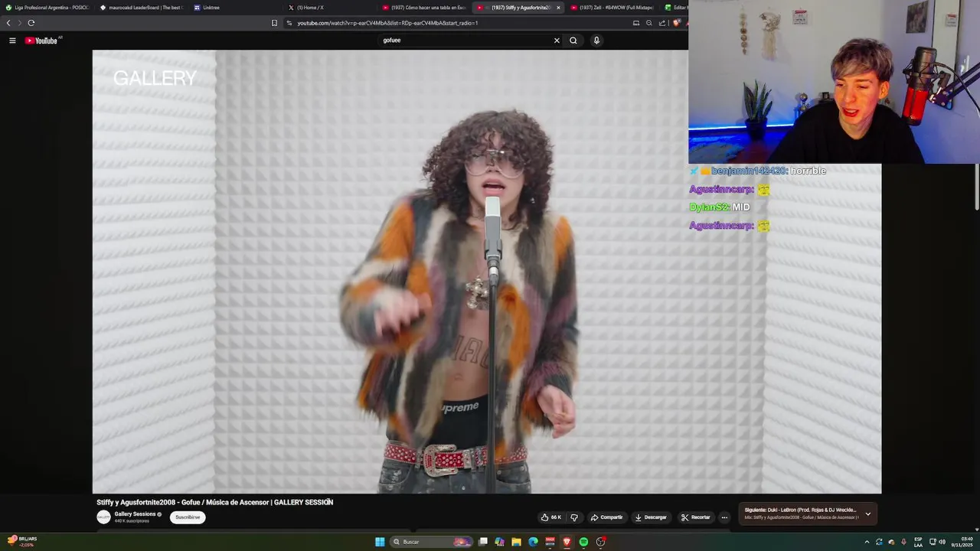This screenshot has width=980, height=551.
Task: Open Copilot icon in the taskbar
Action: pyautogui.click(x=500, y=542)
